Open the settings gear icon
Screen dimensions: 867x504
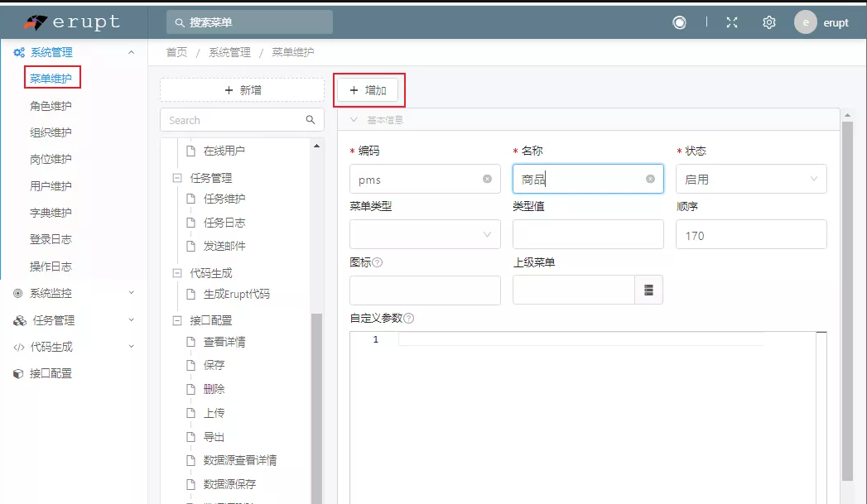[x=769, y=22]
